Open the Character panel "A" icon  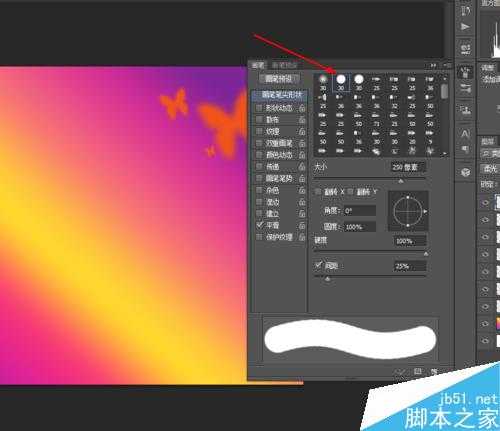(465, 134)
